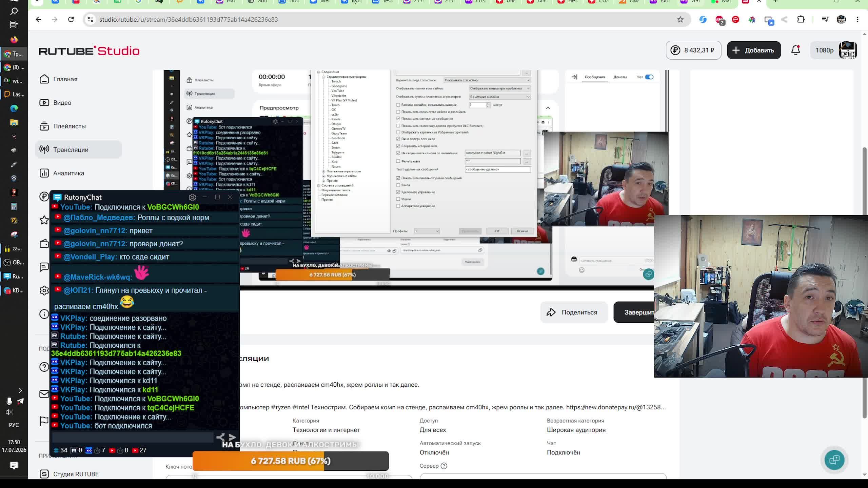Check the Фильтр мата checkbox
This screenshot has height=488, width=868.
point(398,161)
